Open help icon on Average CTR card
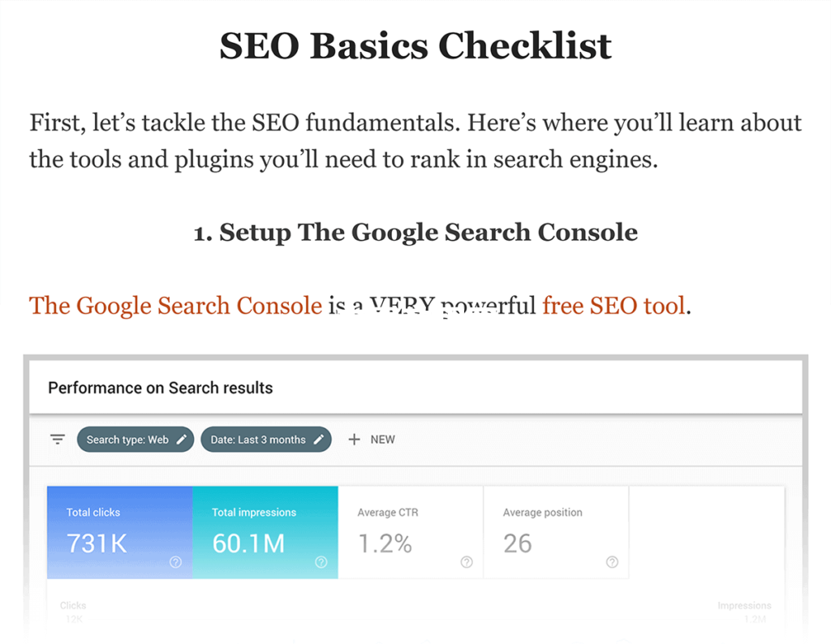 point(467,562)
